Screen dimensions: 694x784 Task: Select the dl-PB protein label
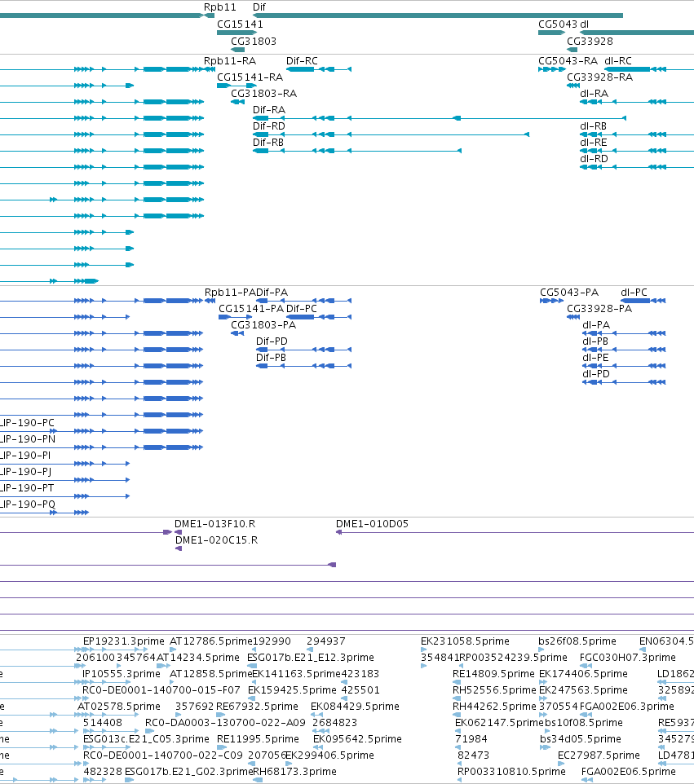595,341
